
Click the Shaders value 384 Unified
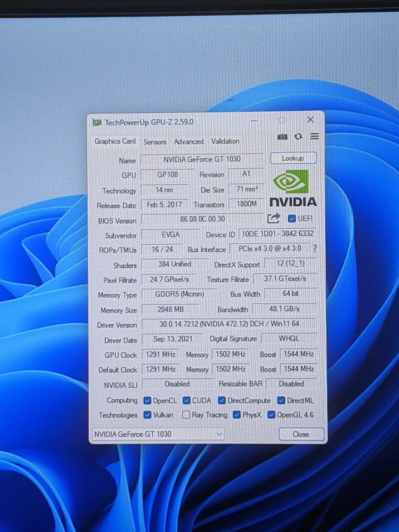tap(174, 264)
